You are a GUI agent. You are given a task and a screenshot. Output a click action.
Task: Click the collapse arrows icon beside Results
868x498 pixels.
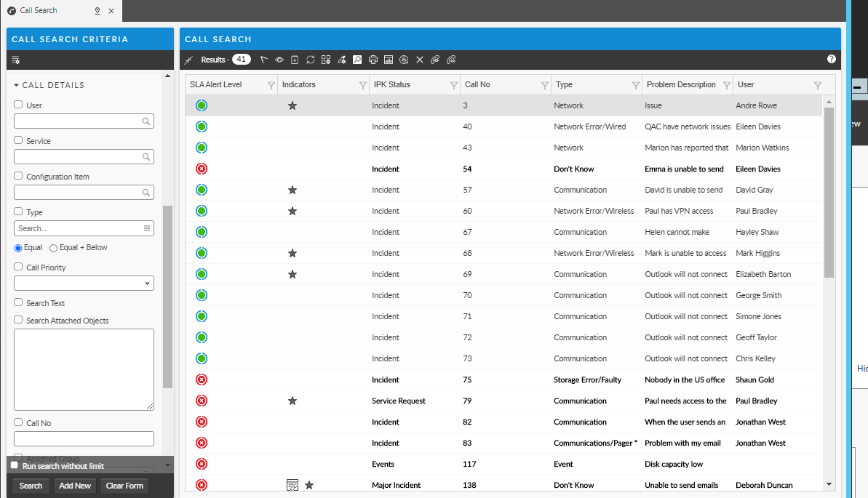(x=189, y=60)
